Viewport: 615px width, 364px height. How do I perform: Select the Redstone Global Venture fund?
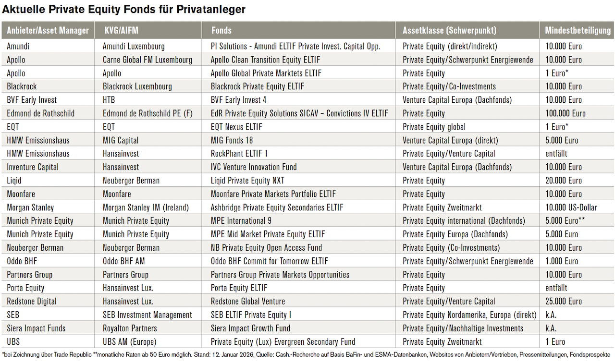point(248,302)
